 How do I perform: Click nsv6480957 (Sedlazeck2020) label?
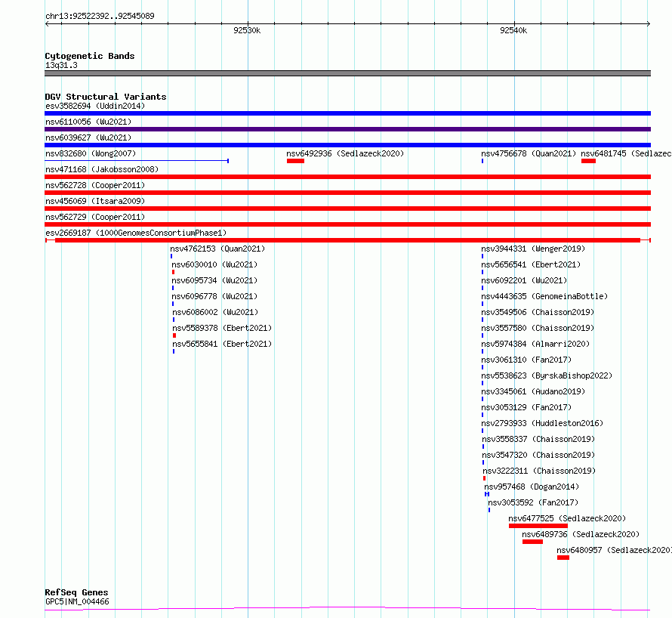click(x=614, y=550)
